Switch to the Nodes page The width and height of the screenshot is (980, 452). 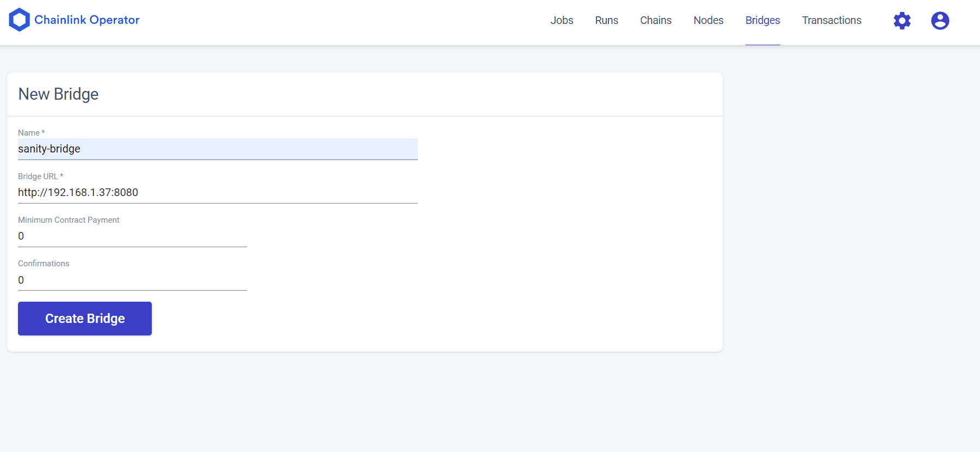pos(708,21)
